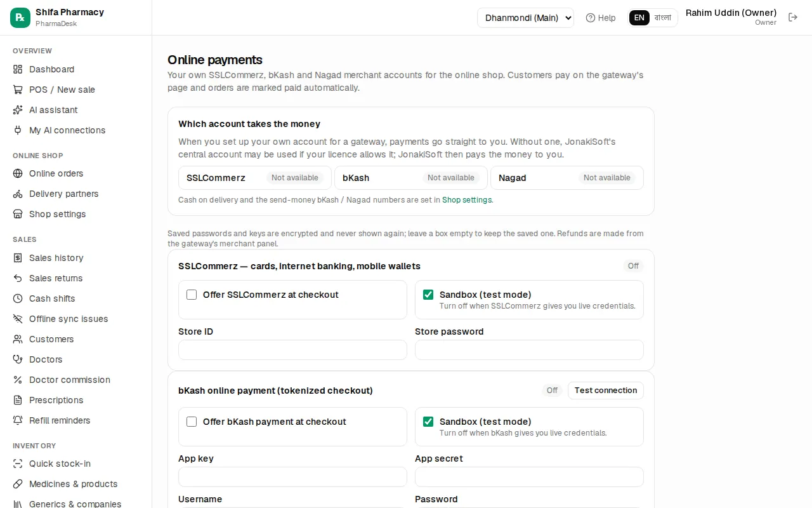812x508 pixels.
Task: Uncheck SSLCommerz Sandbox test mode
Action: click(428, 295)
